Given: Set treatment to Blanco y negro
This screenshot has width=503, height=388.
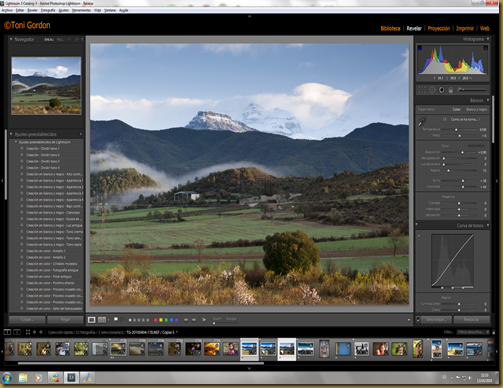Looking at the screenshot, I should tap(476, 109).
